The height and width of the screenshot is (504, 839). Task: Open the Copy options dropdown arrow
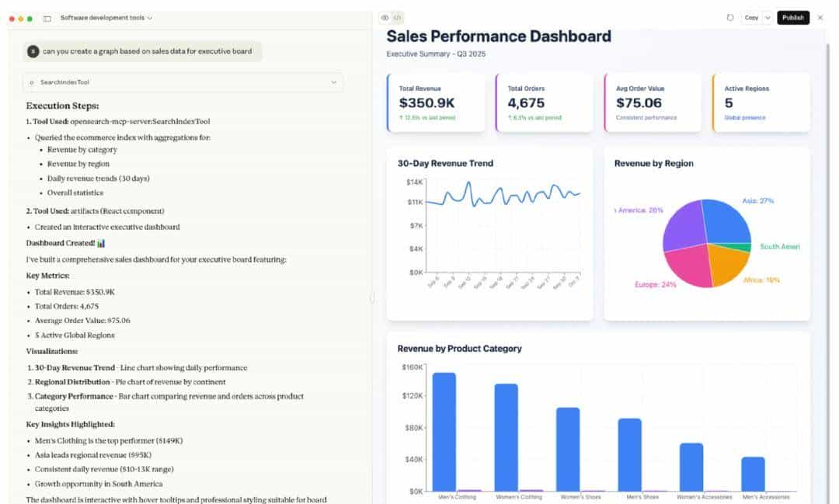tap(768, 17)
